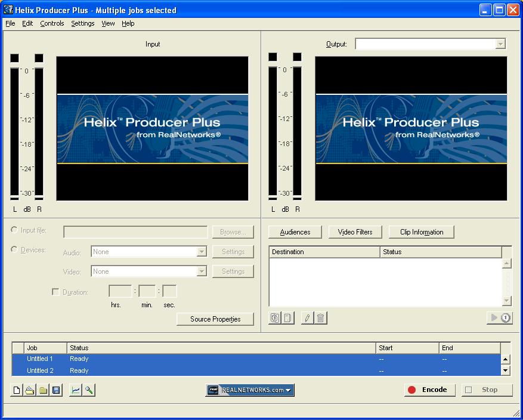The width and height of the screenshot is (523, 420).
Task: Click the pencil edit destination icon
Action: tap(307, 318)
